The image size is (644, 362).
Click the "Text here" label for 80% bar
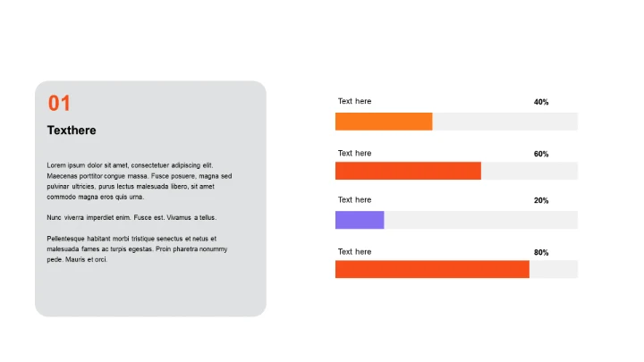354,252
